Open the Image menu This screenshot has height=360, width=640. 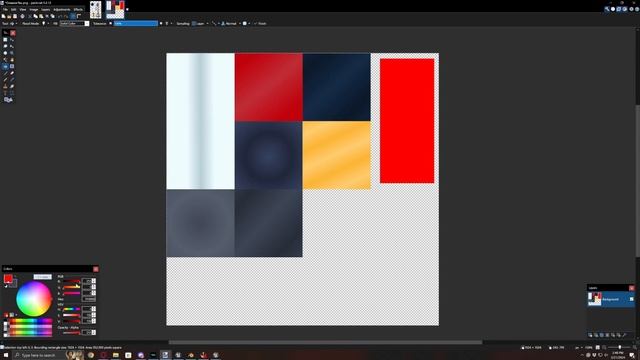pyautogui.click(x=34, y=9)
